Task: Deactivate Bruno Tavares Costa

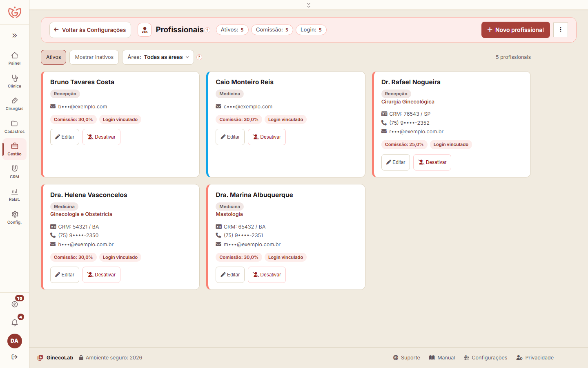Action: pyautogui.click(x=101, y=137)
